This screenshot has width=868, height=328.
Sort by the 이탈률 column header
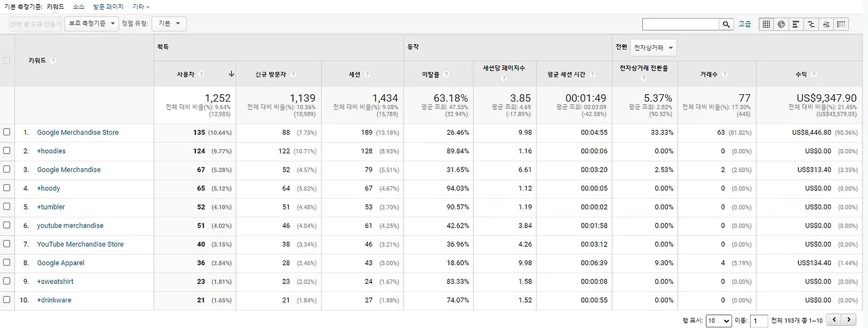(431, 74)
